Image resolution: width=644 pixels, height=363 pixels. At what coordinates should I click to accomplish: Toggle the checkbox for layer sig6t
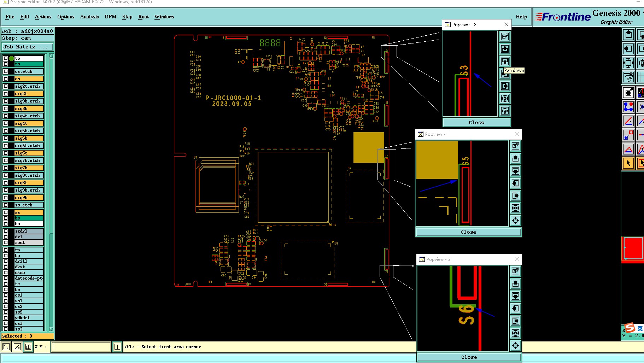tap(6, 153)
